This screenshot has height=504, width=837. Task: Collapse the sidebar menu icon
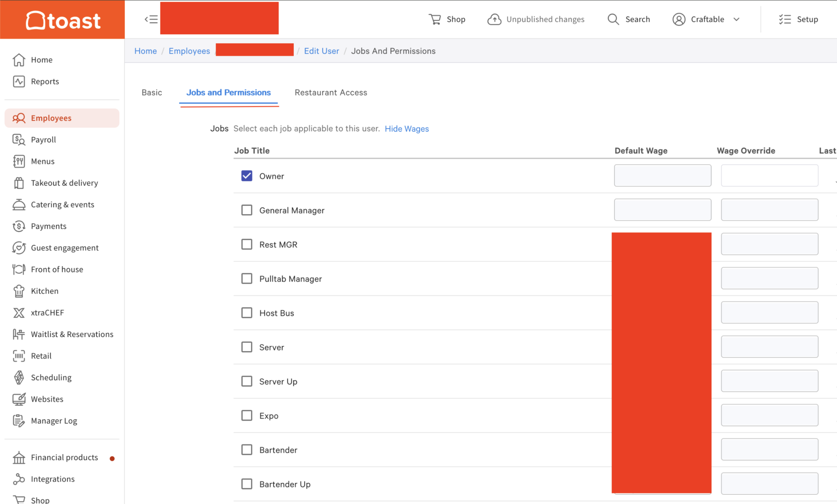click(x=151, y=19)
